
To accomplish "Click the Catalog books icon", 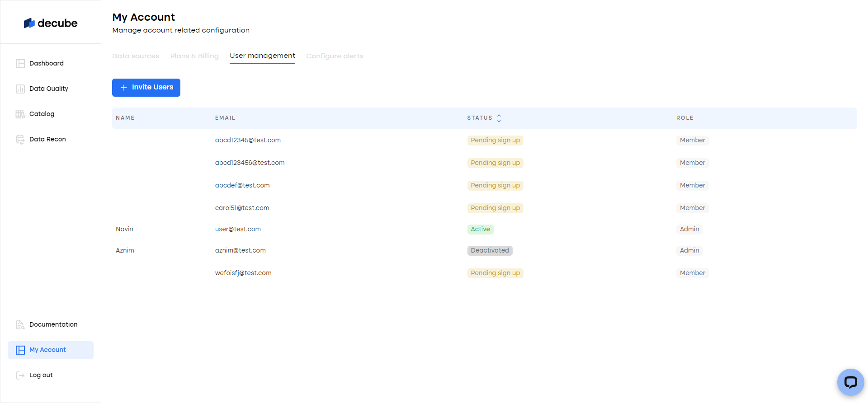I will 20,114.
